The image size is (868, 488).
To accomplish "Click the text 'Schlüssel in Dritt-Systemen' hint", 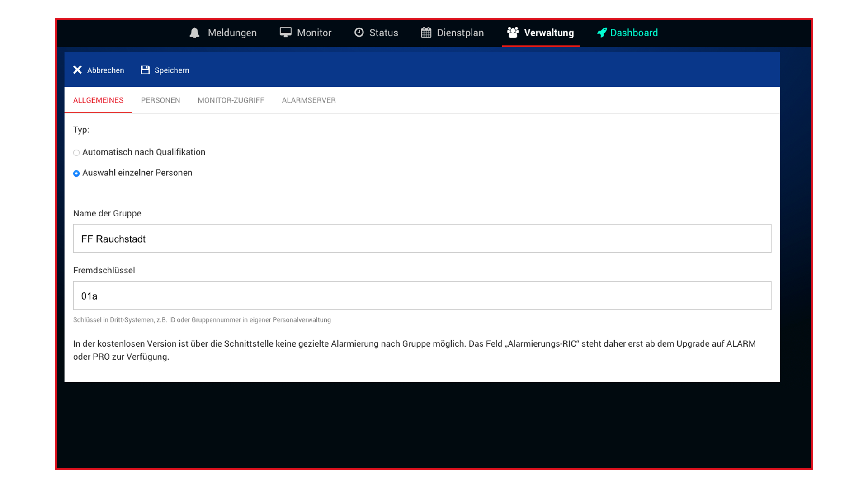I will click(202, 320).
